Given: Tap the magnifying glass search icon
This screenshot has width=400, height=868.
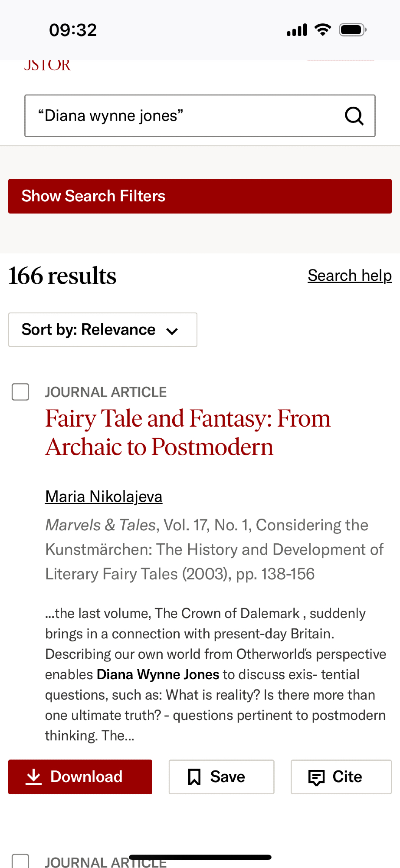Looking at the screenshot, I should (x=354, y=116).
